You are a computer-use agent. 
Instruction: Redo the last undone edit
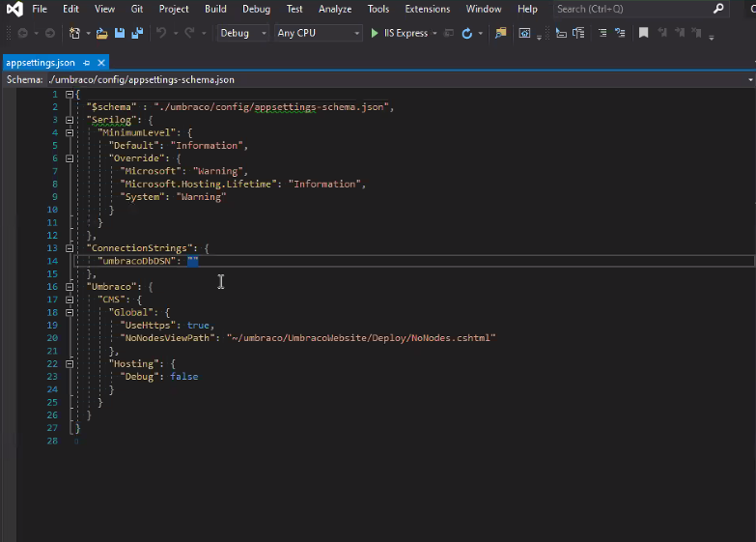(189, 33)
